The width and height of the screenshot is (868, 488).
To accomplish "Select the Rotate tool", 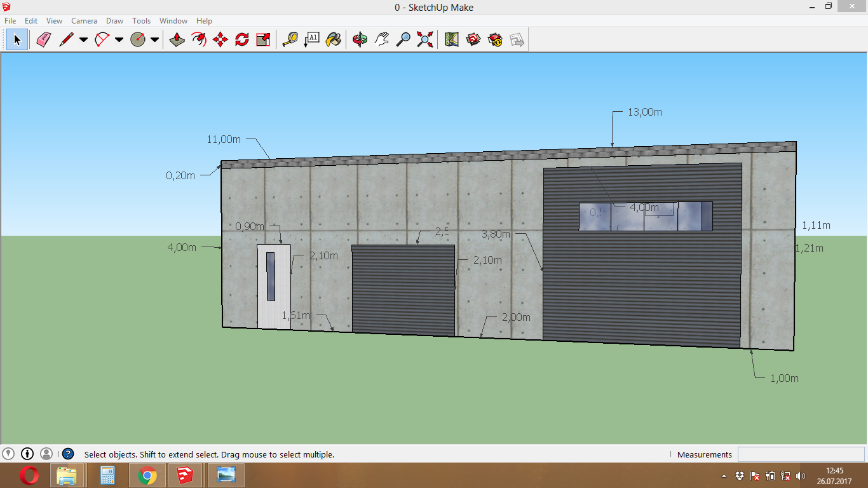I will [x=242, y=40].
